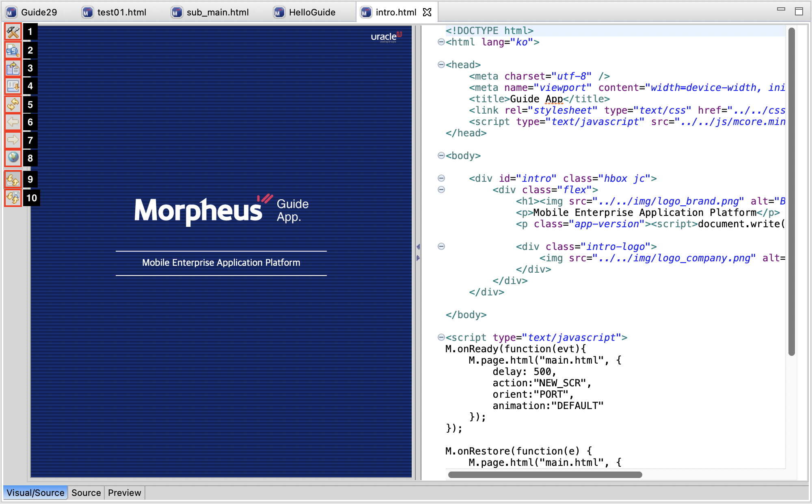Image resolution: width=812 pixels, height=504 pixels.
Task: Close the intro.html editor tab
Action: [427, 12]
